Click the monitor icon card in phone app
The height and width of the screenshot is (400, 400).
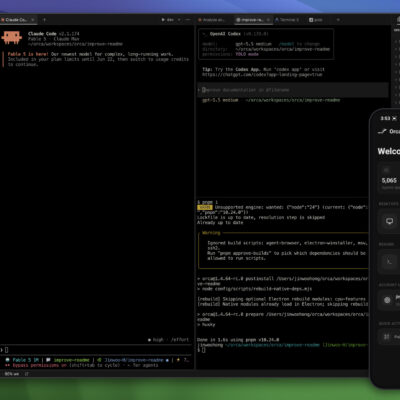coord(389,221)
